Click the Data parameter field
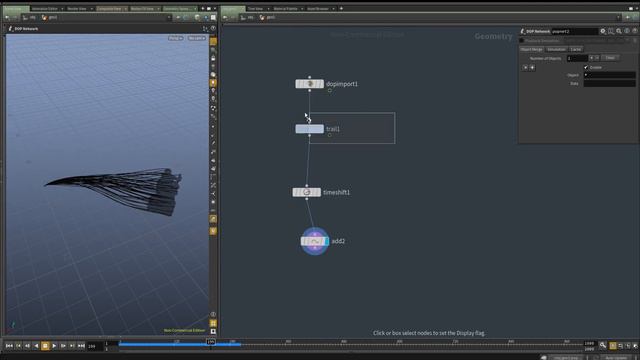 [609, 83]
